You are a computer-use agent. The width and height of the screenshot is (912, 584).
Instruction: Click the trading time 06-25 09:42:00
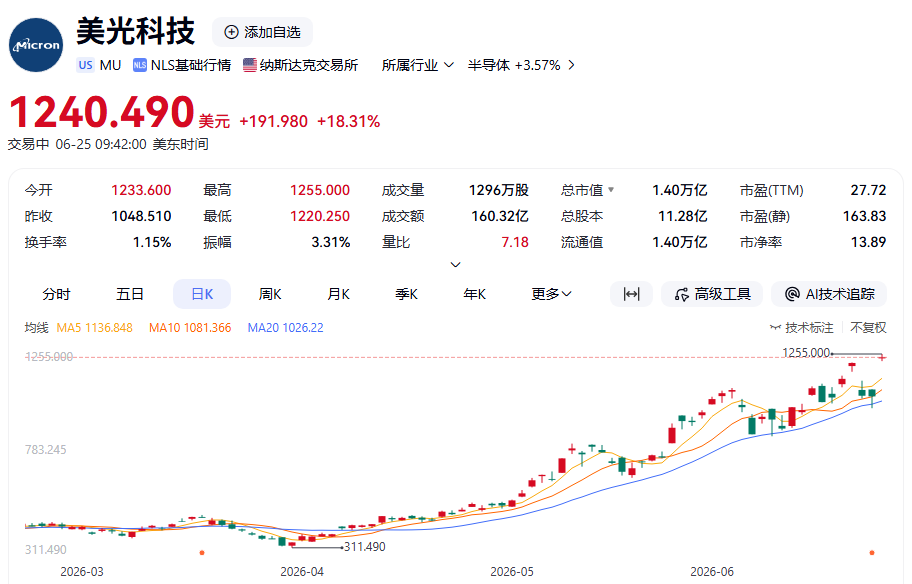pos(101,144)
